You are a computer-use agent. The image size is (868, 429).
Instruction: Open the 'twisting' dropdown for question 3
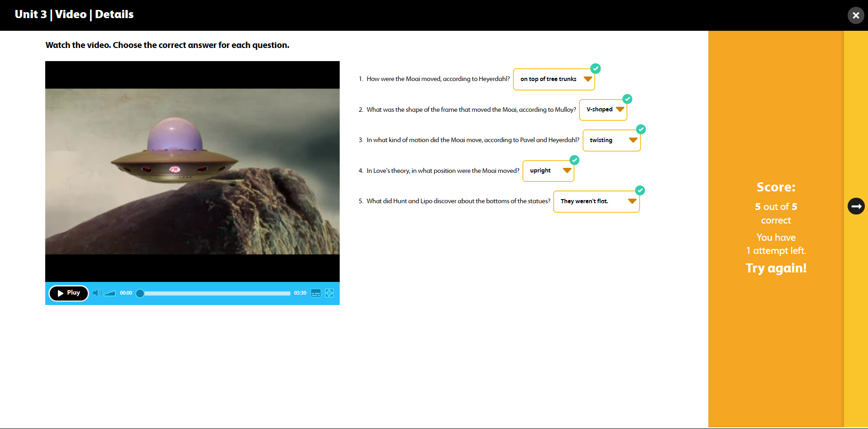(x=633, y=140)
